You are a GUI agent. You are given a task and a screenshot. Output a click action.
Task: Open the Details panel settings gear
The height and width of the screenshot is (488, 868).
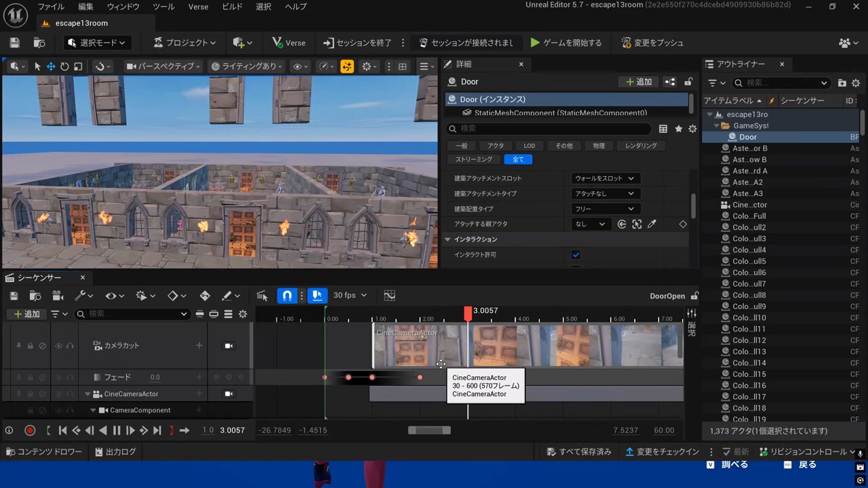click(692, 129)
